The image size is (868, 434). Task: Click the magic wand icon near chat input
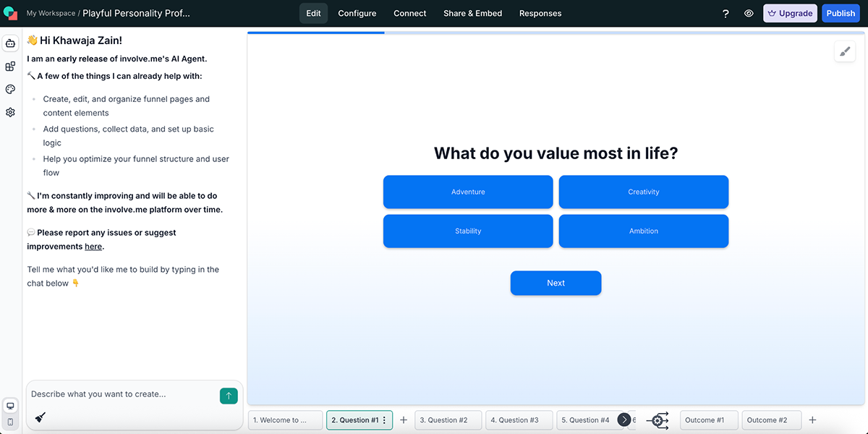(41, 417)
